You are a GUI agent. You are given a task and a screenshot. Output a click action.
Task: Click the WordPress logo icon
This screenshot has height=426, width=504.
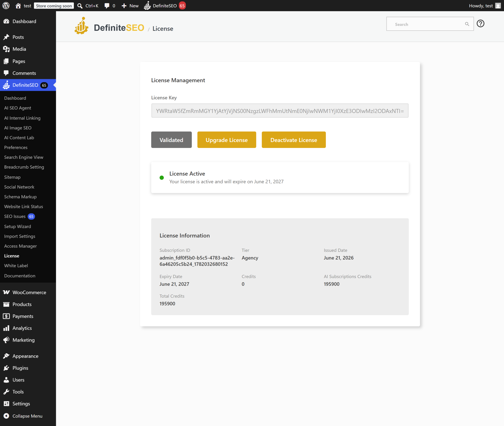pos(6,6)
